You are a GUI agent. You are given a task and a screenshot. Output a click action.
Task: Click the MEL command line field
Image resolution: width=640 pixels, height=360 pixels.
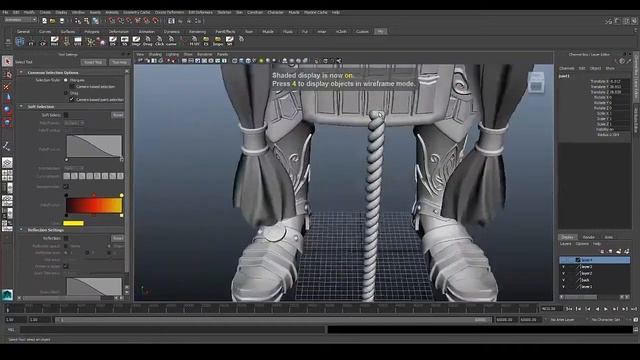coord(172,329)
